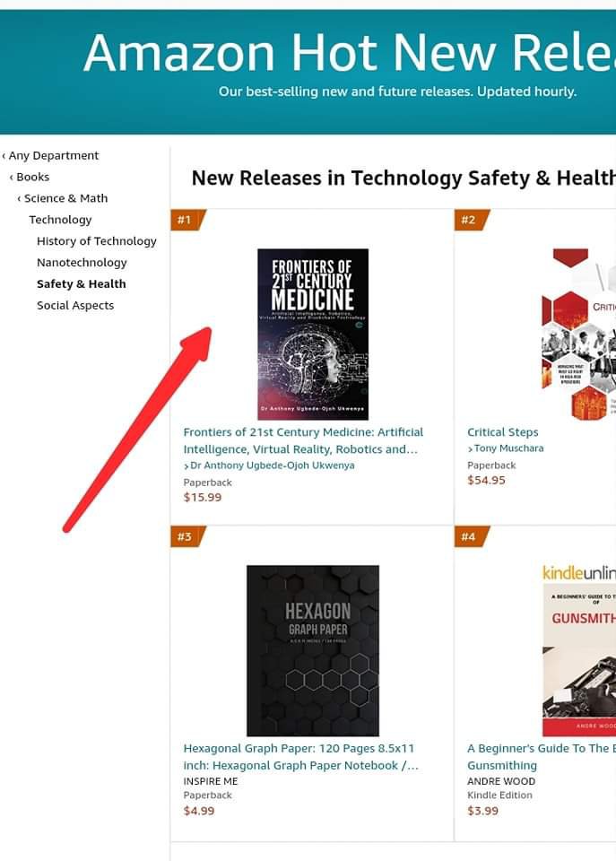
Task: Open Frontiers of 21st Century Medicine cover
Action: 313,335
